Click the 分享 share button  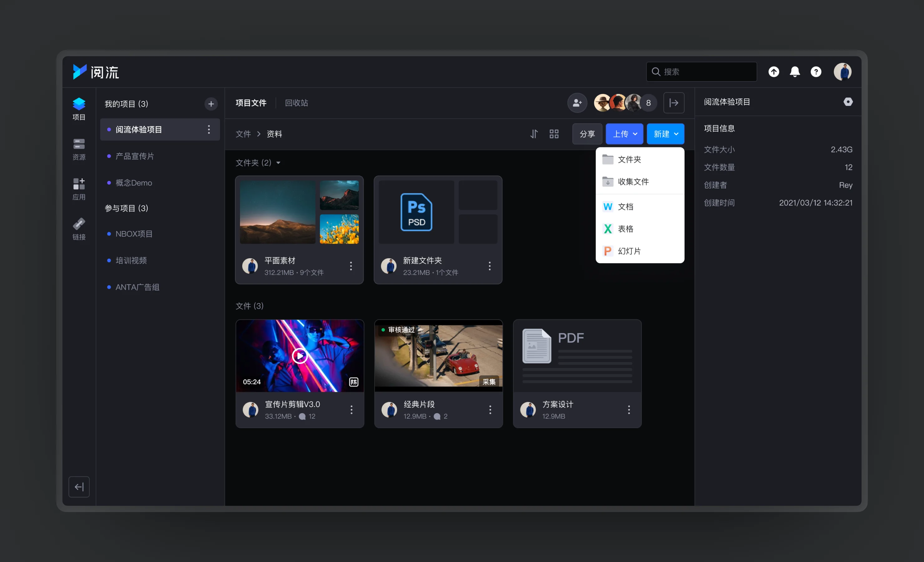tap(587, 134)
